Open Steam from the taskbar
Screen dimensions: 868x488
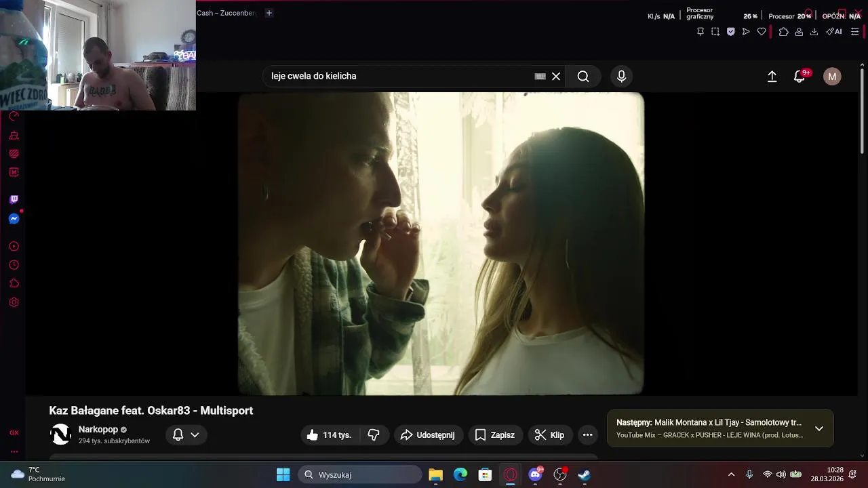click(585, 474)
